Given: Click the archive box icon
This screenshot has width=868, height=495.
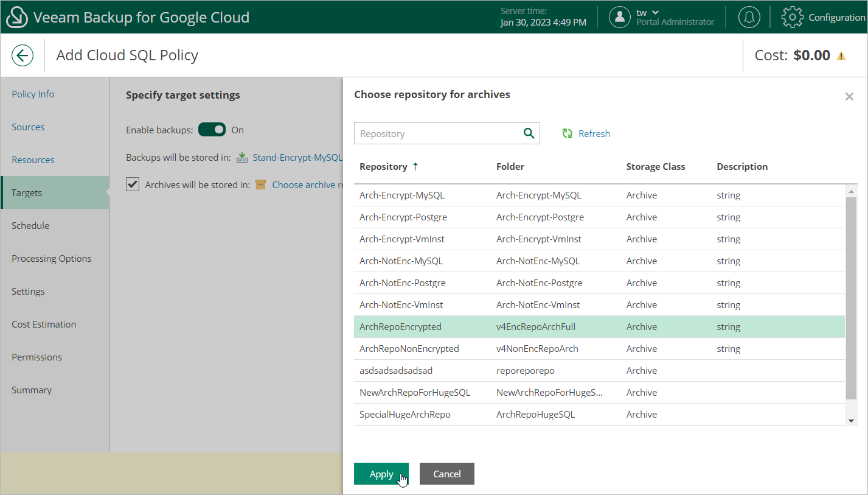Looking at the screenshot, I should tap(261, 185).
